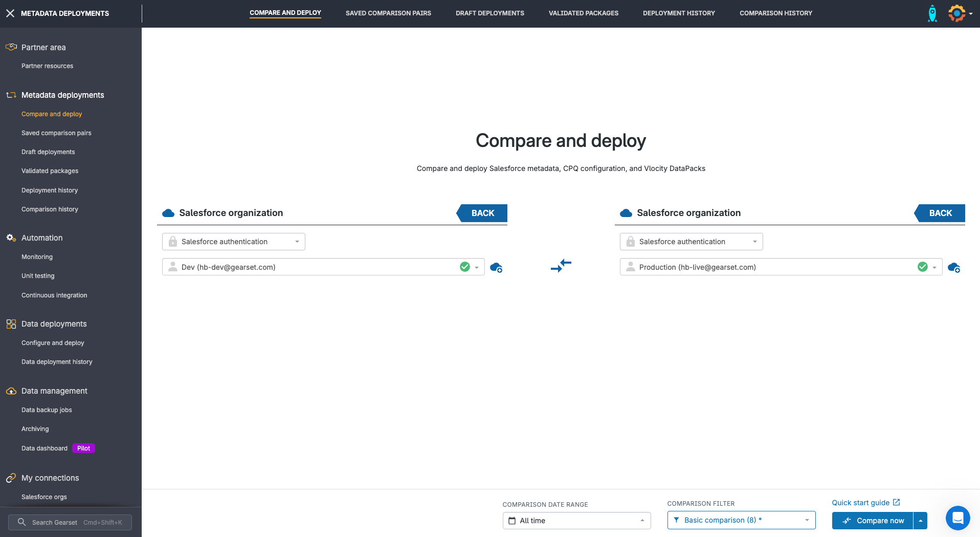Click the colorful gear account avatar top right
The width and height of the screenshot is (980, 537).
tap(956, 13)
